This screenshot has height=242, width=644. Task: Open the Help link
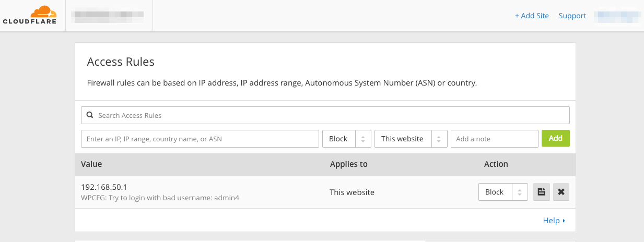(551, 221)
